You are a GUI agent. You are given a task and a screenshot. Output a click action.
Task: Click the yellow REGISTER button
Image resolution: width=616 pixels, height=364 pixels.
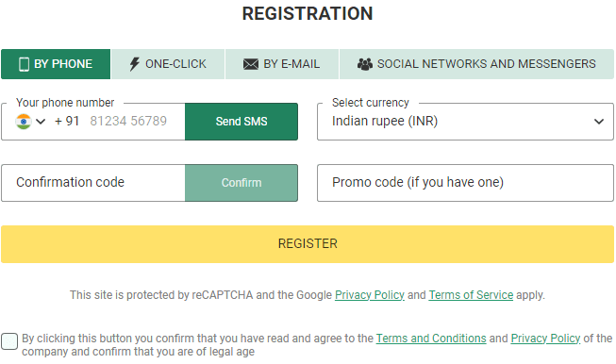click(308, 244)
